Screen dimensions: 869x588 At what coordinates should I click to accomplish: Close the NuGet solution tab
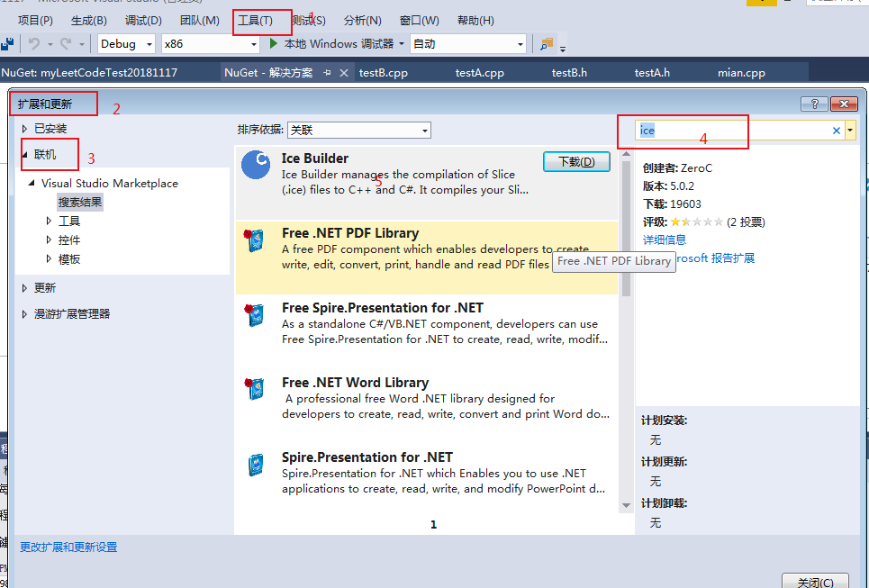(x=344, y=73)
